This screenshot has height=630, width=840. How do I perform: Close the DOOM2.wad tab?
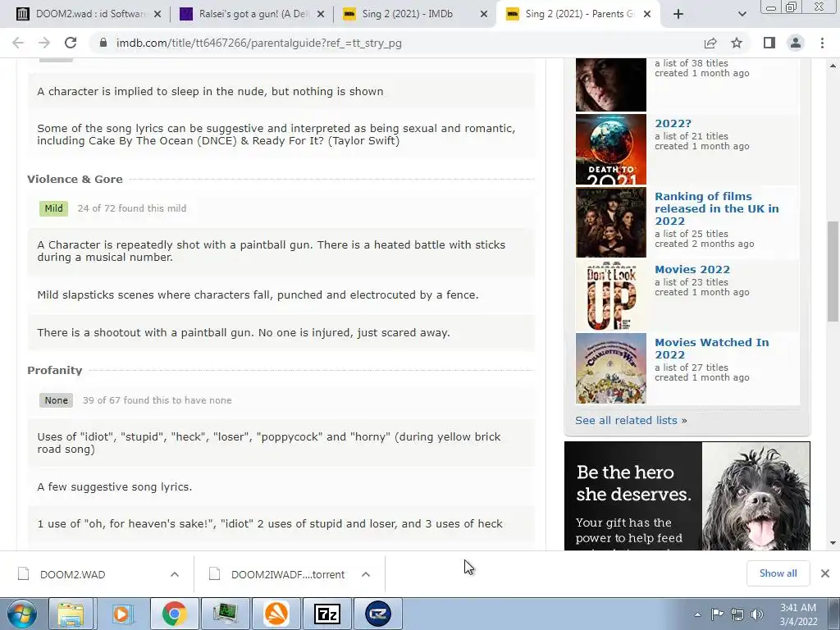(x=157, y=15)
